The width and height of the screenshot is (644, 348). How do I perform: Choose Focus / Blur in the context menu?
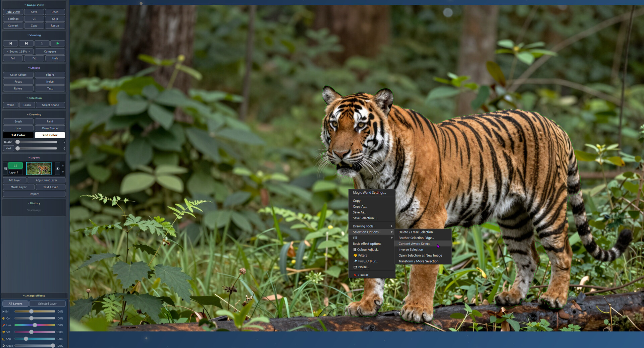372,261
